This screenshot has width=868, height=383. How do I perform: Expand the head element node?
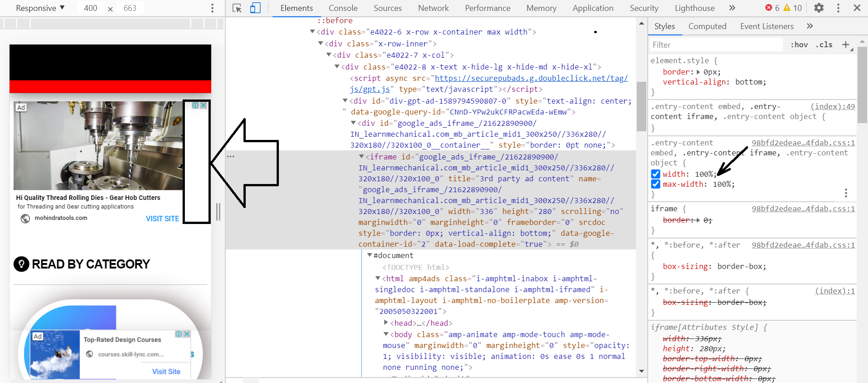[386, 323]
